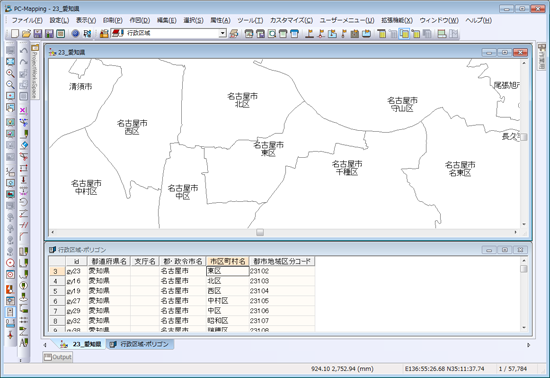The width and height of the screenshot is (550, 378).
Task: Select the Zoom in magnifier tool
Action: [10, 73]
